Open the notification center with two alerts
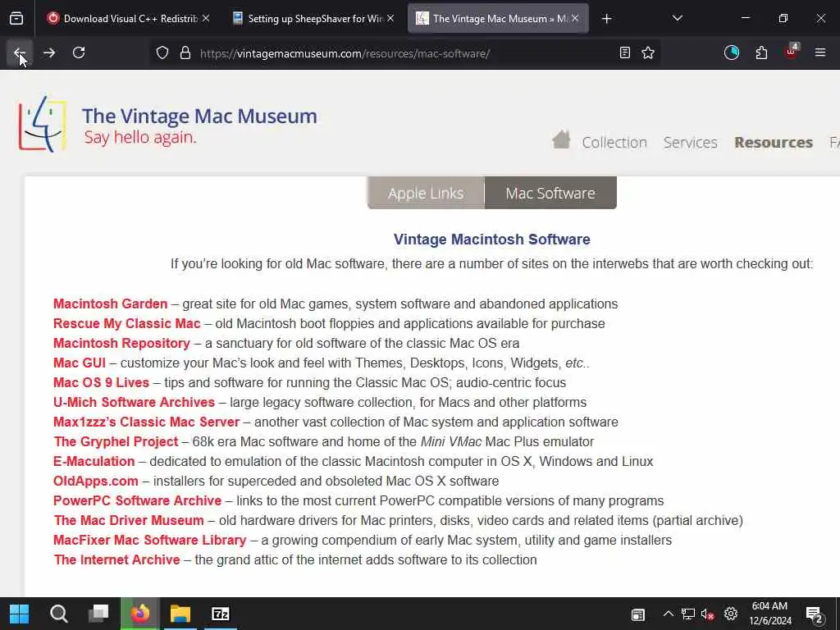Image resolution: width=840 pixels, height=630 pixels. click(815, 615)
